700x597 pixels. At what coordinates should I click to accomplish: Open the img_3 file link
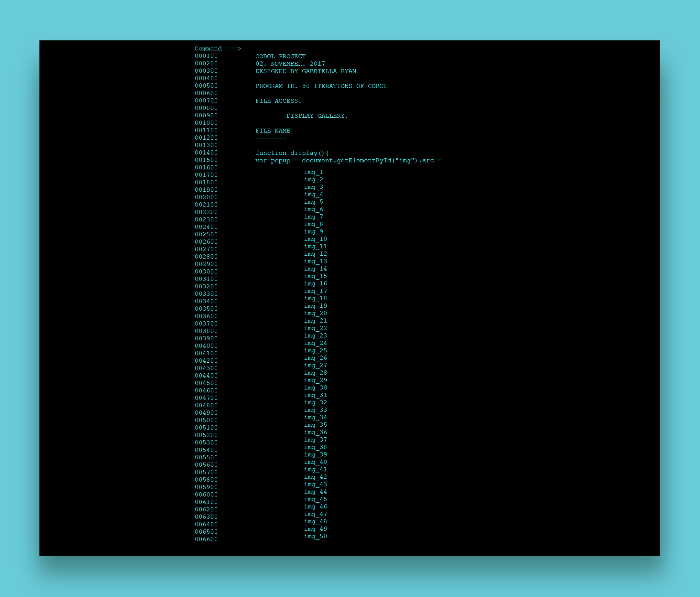(313, 187)
